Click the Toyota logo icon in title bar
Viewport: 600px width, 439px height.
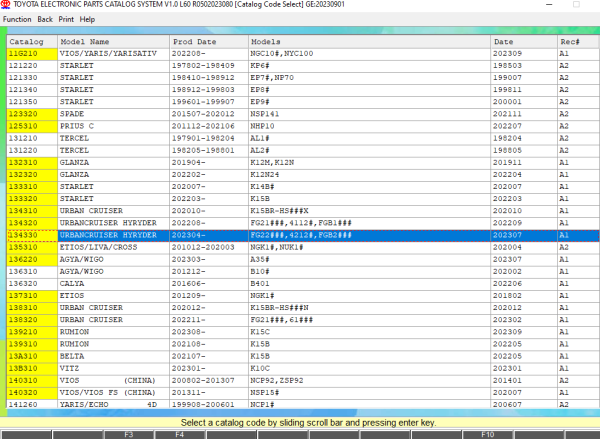point(5,5)
